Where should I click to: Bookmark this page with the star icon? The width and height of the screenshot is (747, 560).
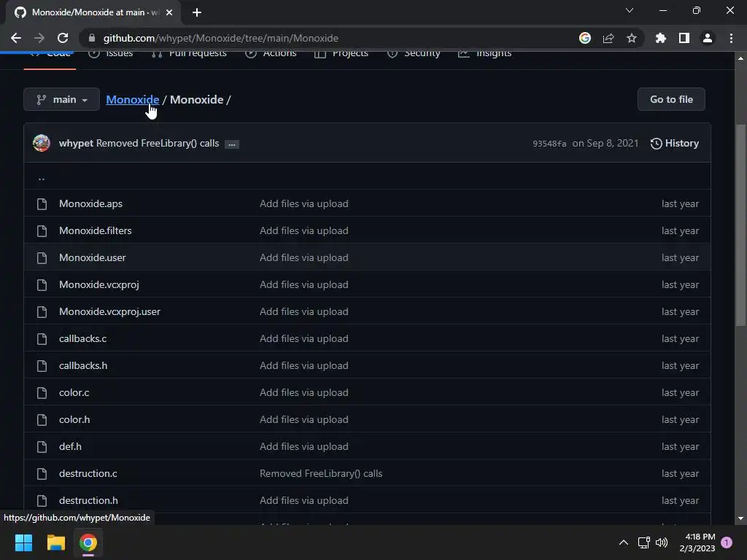pos(632,38)
